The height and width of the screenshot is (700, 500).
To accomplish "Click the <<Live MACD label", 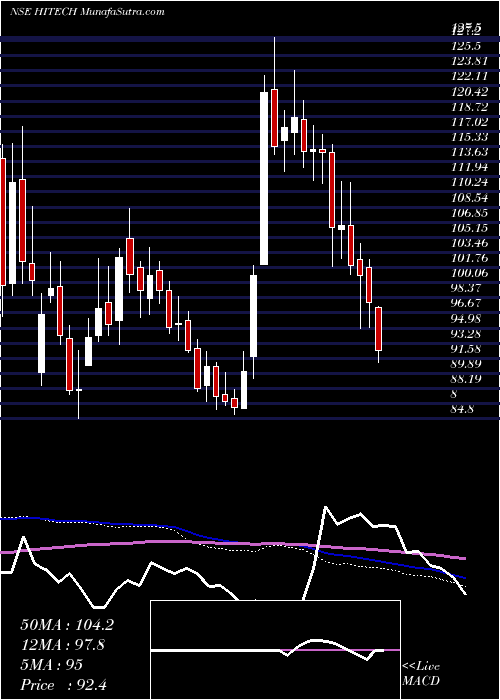I will pos(421,673).
